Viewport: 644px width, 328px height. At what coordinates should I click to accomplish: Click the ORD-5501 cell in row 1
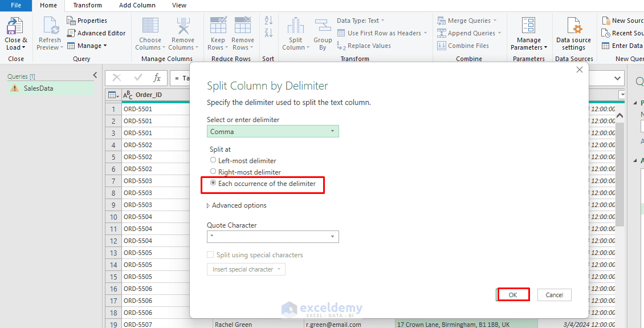click(x=156, y=109)
